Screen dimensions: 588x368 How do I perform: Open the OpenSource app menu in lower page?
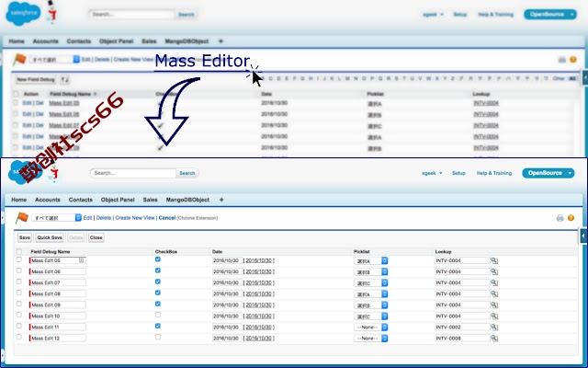click(548, 173)
